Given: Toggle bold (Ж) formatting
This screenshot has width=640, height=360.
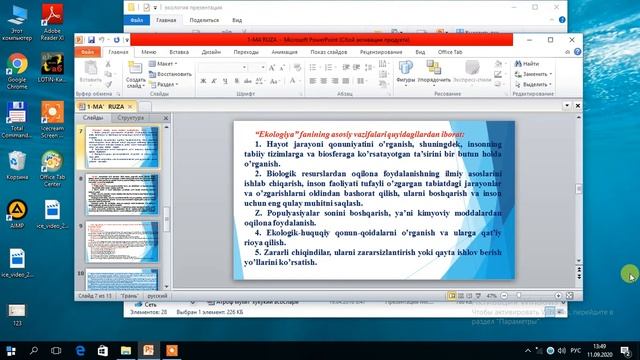Looking at the screenshot, I should coord(203,81).
